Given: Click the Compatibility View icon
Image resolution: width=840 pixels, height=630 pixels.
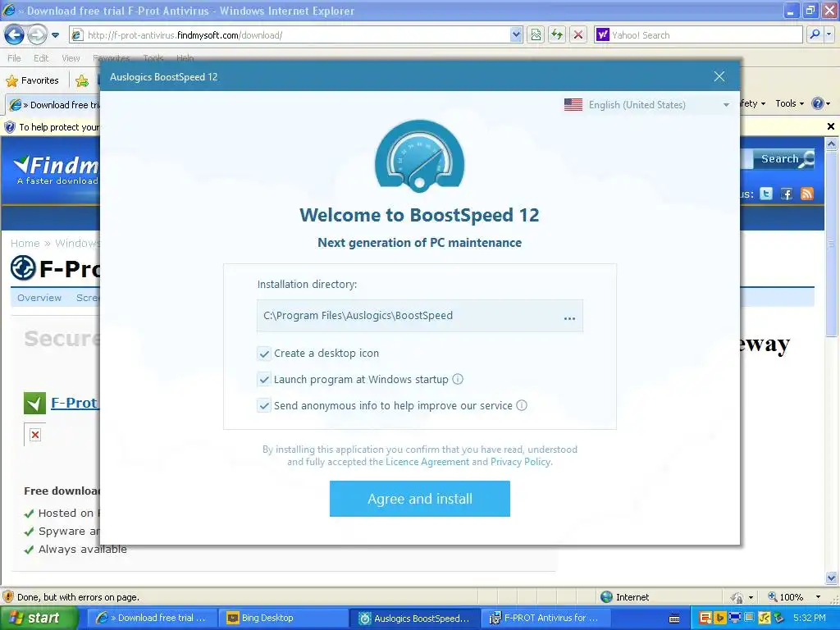Looking at the screenshot, I should (535, 34).
